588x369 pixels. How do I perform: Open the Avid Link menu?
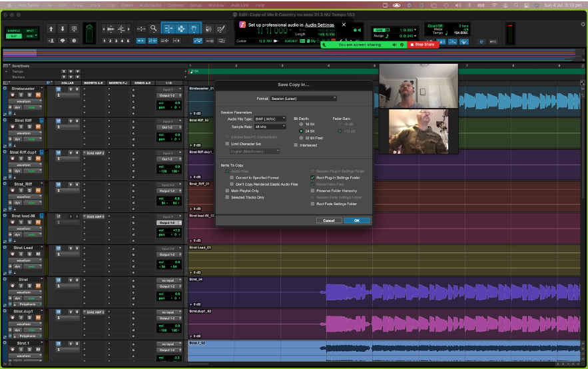(240, 5)
